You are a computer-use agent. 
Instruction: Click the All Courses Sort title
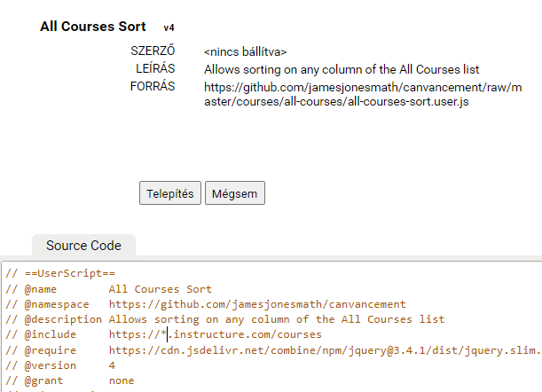pyautogui.click(x=93, y=27)
